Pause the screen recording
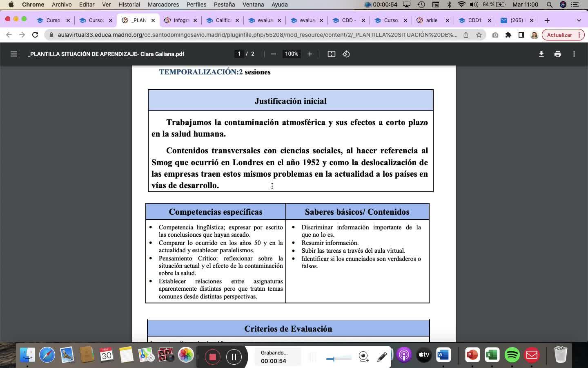The height and width of the screenshot is (368, 588). [x=234, y=357]
